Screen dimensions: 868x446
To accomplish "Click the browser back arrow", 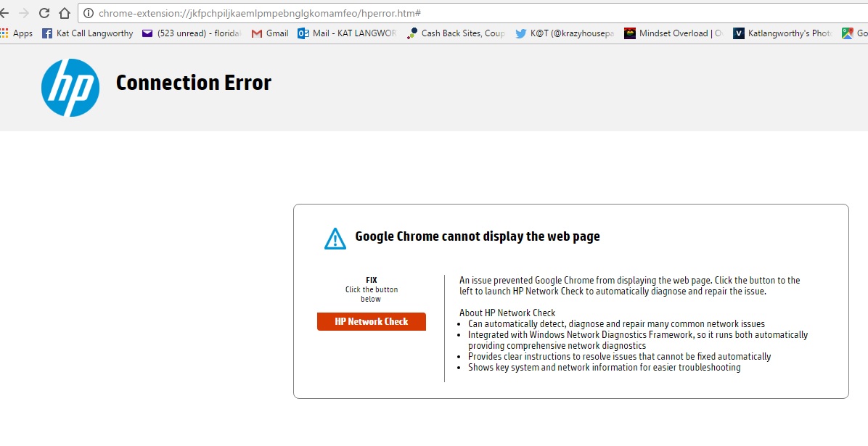I will click(4, 13).
